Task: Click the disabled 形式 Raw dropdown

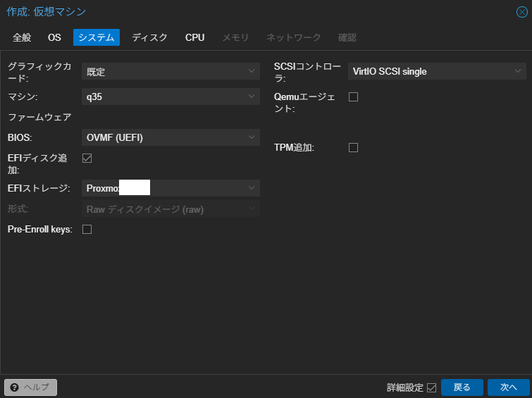Action: [171, 209]
